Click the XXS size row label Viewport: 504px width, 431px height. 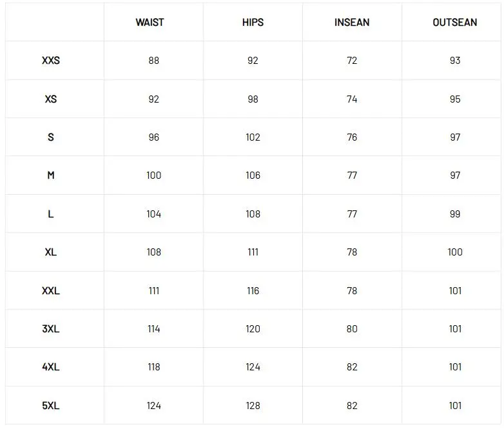click(x=51, y=61)
